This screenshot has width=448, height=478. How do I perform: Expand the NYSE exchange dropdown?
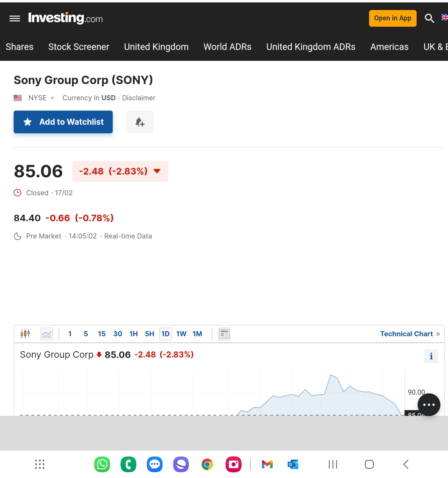point(41,98)
